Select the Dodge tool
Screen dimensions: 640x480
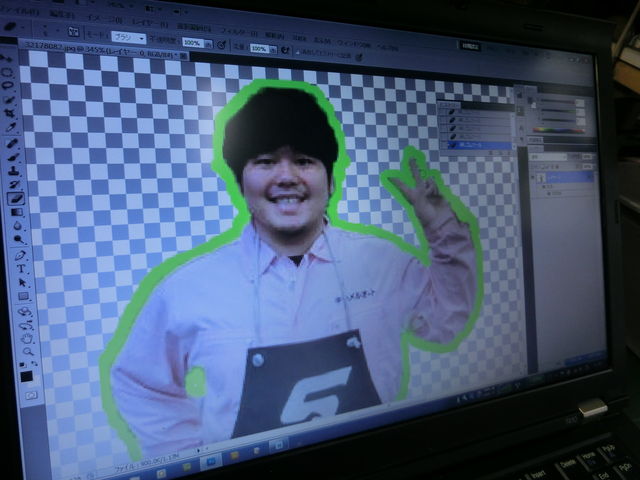[x=18, y=239]
